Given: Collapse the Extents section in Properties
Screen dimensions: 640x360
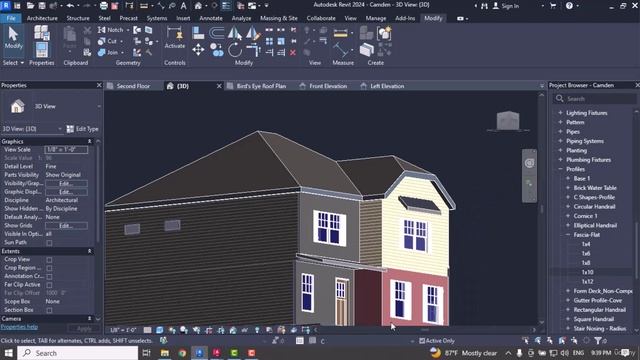Looking at the screenshot, I should click(x=89, y=251).
